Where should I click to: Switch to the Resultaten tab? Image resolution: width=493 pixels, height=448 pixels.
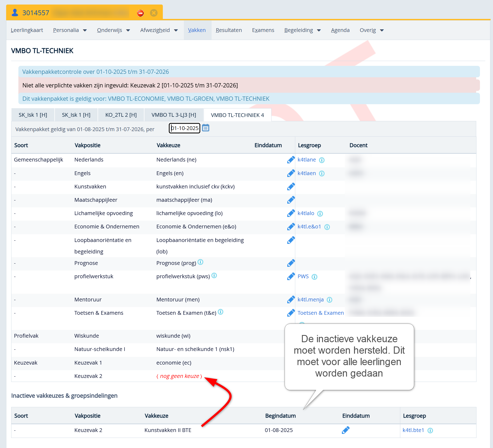coord(229,30)
